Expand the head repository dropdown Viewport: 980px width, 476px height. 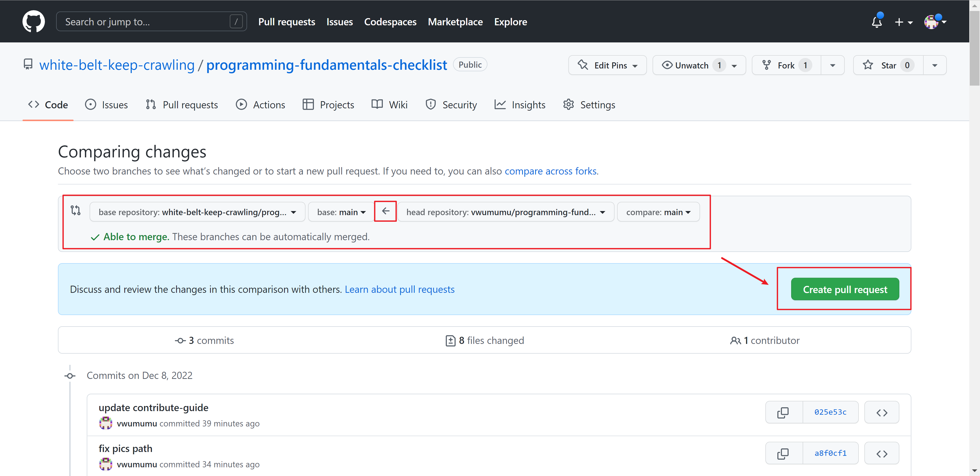506,212
